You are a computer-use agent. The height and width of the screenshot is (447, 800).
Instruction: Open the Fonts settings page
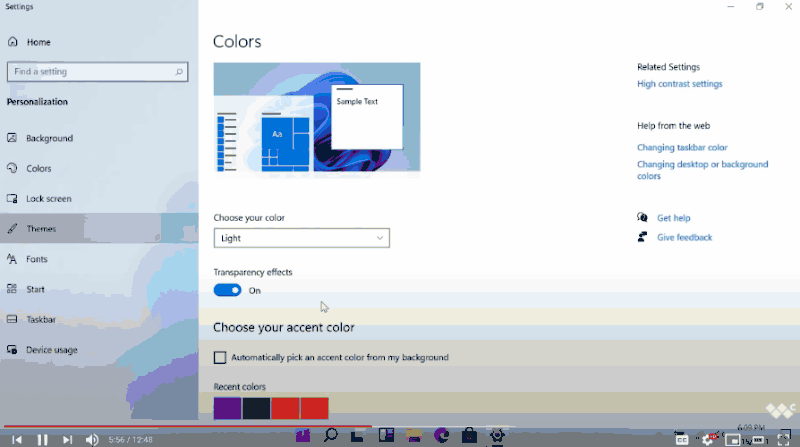click(28, 259)
